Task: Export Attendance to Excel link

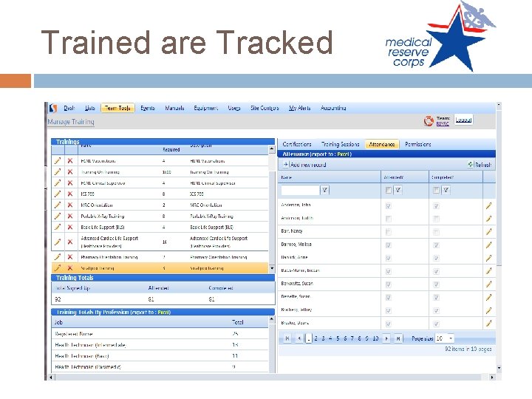Action: click(344, 154)
